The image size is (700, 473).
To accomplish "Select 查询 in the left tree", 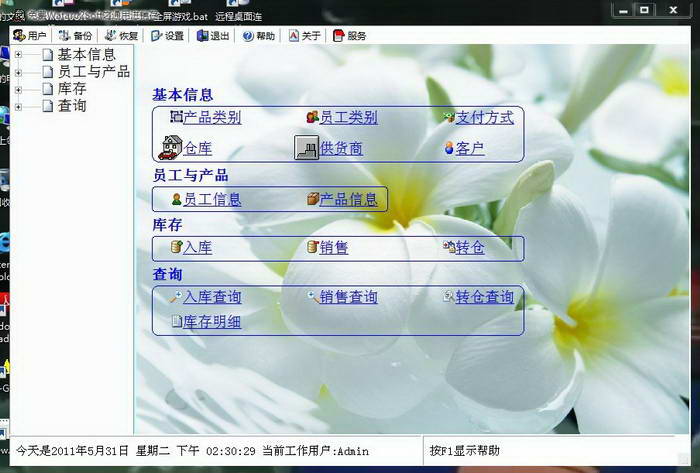I will 72,106.
